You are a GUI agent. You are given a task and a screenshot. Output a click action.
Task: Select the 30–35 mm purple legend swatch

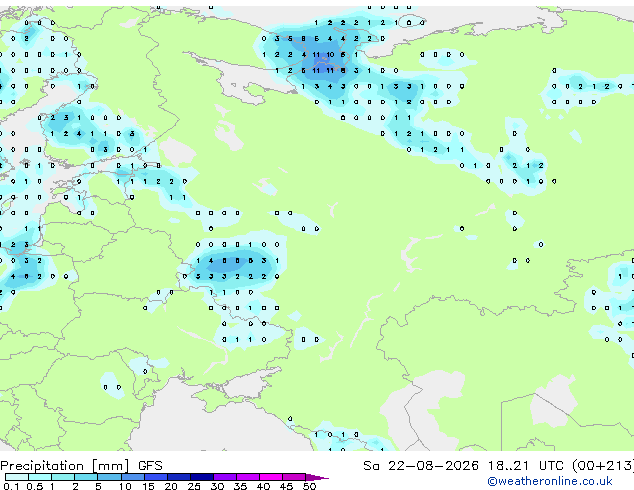(x=224, y=477)
